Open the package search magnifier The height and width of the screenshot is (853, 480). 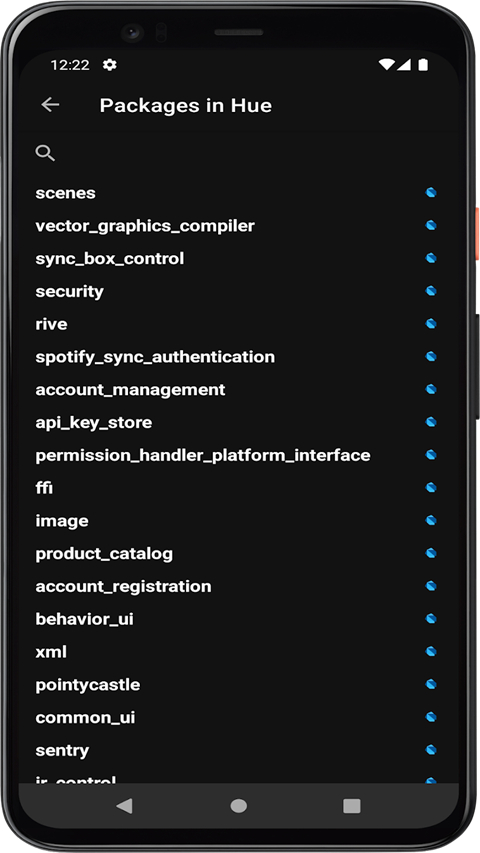(x=45, y=153)
